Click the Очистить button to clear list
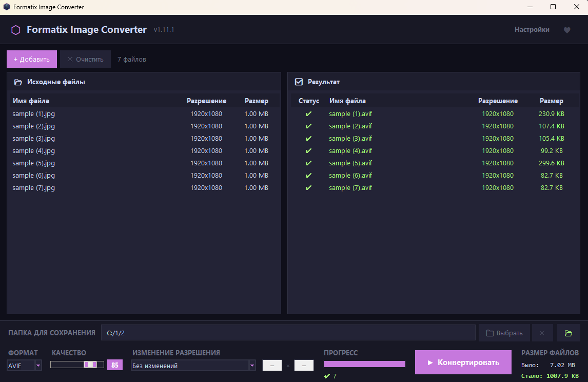The height and width of the screenshot is (382, 588). pos(86,59)
